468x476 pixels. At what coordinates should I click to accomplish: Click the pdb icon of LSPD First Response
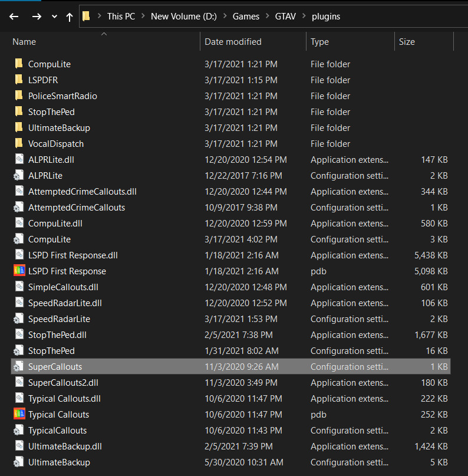coord(19,271)
